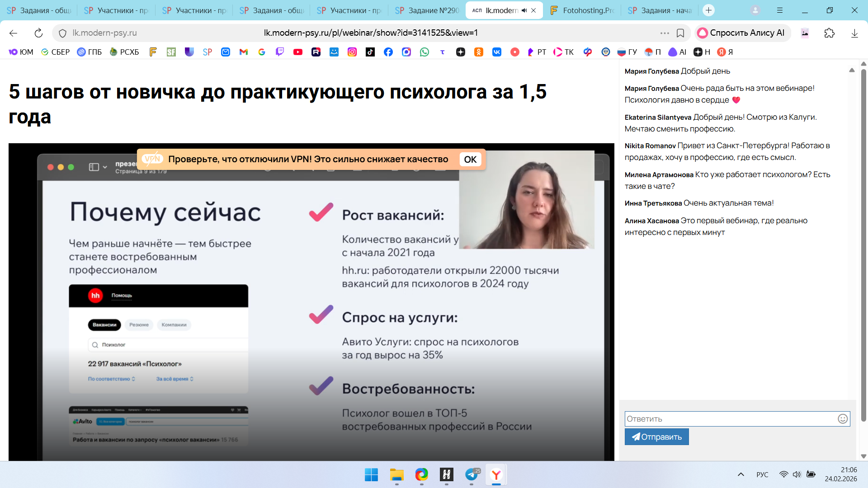
Task: Mute the lk.modern tab audio
Action: [524, 10]
